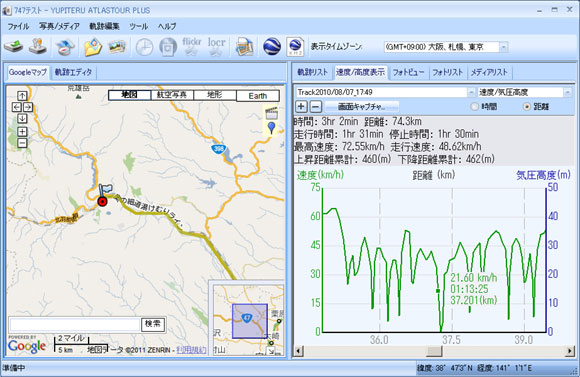580x377 pixels.
Task: Open the timezone dropdown list
Action: point(503,47)
